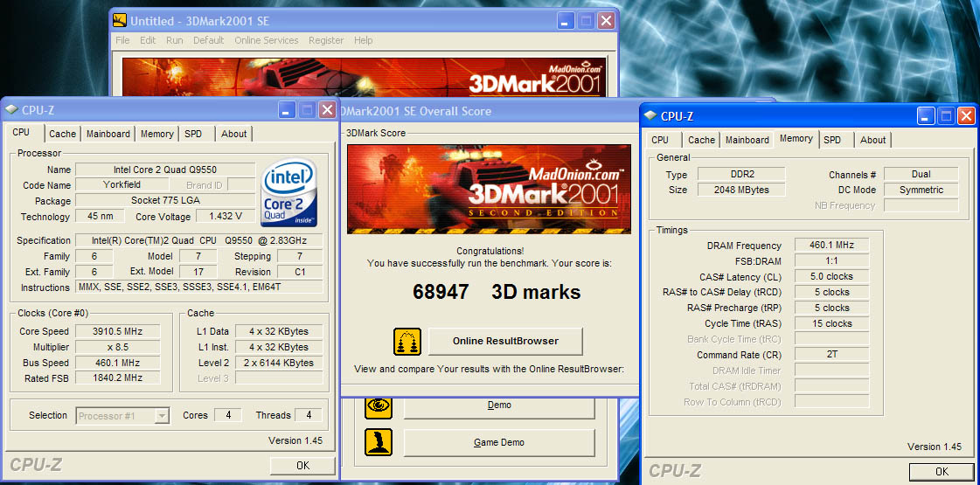Click the 3DMark2001 SE title bar icon
This screenshot has width=980, height=485.
[120, 21]
